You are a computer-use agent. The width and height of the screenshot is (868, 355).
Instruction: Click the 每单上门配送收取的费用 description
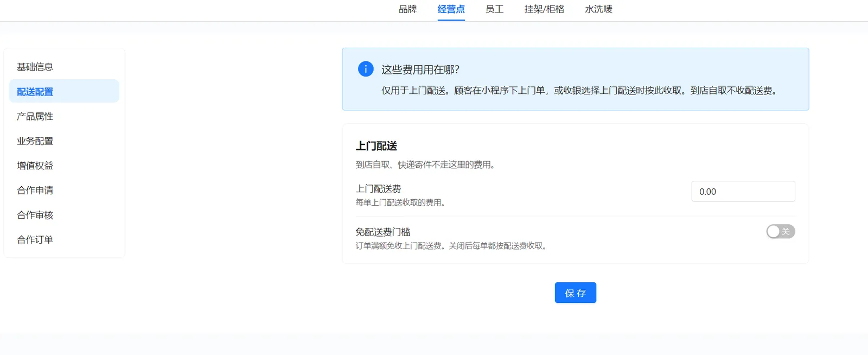(401, 202)
